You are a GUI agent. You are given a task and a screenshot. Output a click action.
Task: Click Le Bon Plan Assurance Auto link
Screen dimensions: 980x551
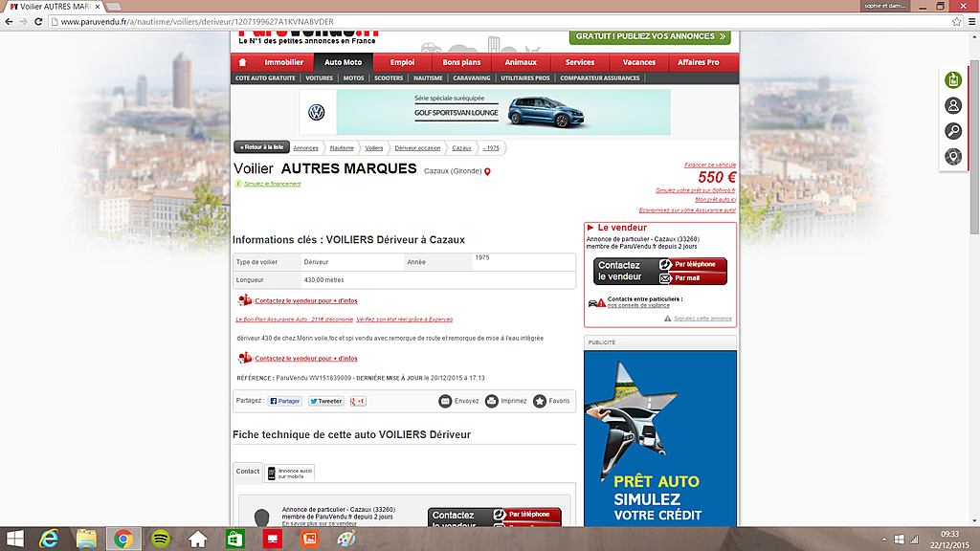[x=295, y=320]
